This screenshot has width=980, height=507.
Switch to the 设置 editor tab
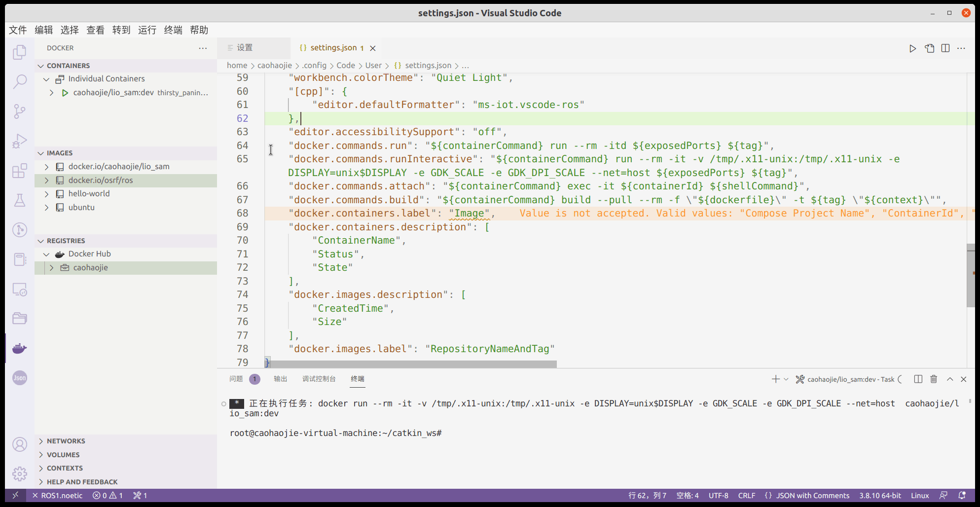[x=254, y=48]
